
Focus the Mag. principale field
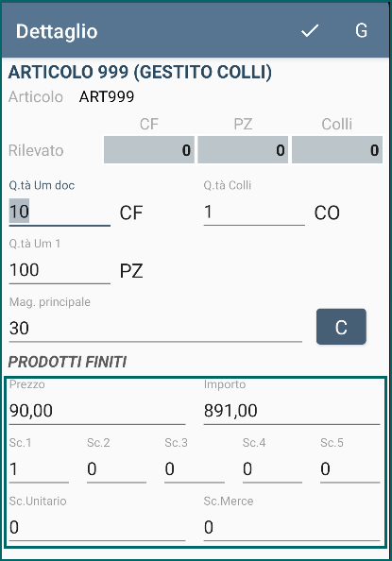pyautogui.click(x=155, y=328)
